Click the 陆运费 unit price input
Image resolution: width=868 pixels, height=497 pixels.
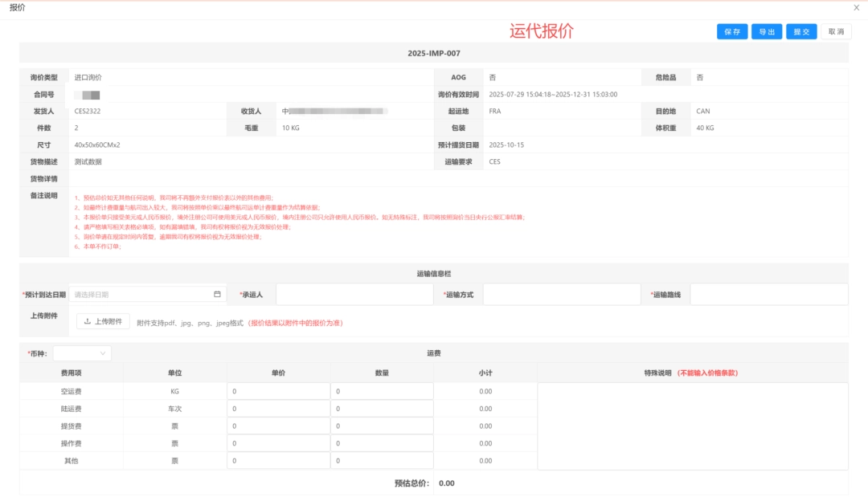coord(280,408)
